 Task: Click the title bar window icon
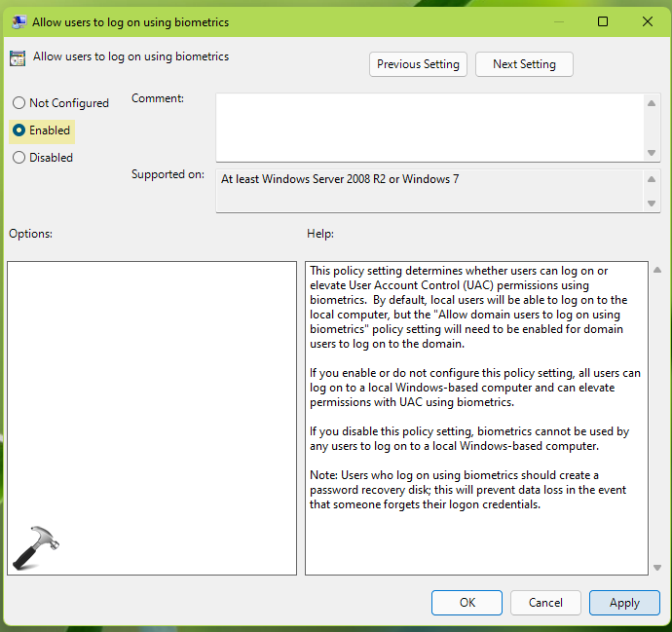point(19,21)
